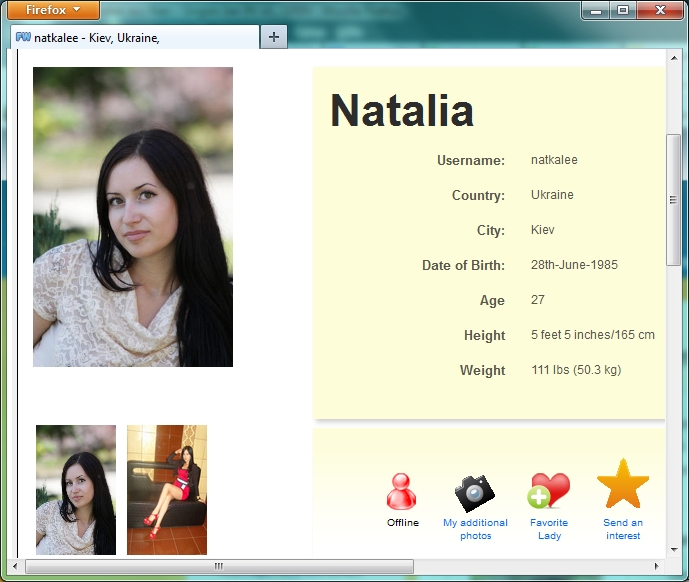Click the scroll up arrow
Image resolution: width=689 pixels, height=582 pixels.
(674, 58)
